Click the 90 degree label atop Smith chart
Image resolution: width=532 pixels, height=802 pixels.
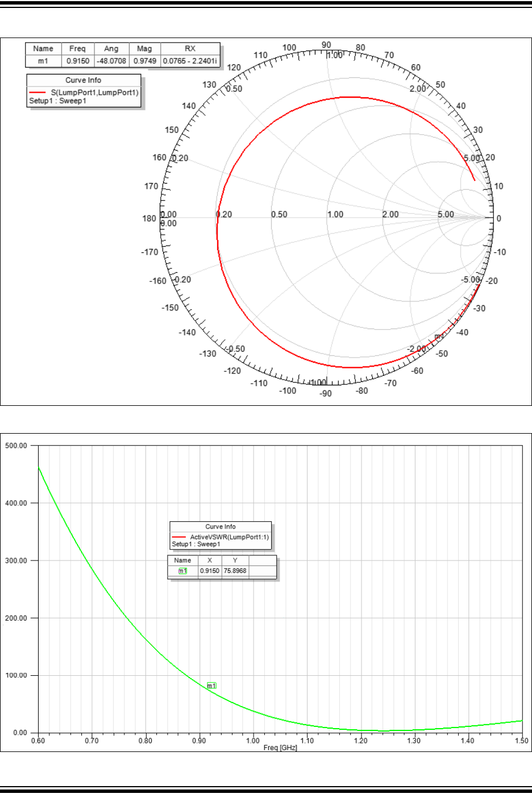(x=326, y=45)
